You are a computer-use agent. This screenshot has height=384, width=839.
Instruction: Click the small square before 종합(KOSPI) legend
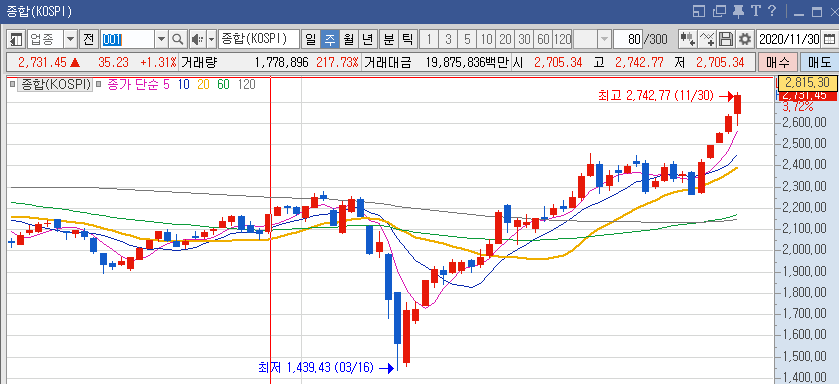(12, 84)
